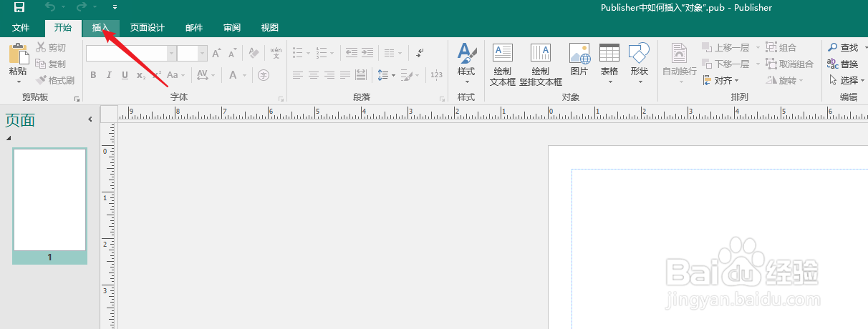Screen dimensions: 868x329
Task: Open the Aa Change Case dropdown
Action: click(x=177, y=75)
